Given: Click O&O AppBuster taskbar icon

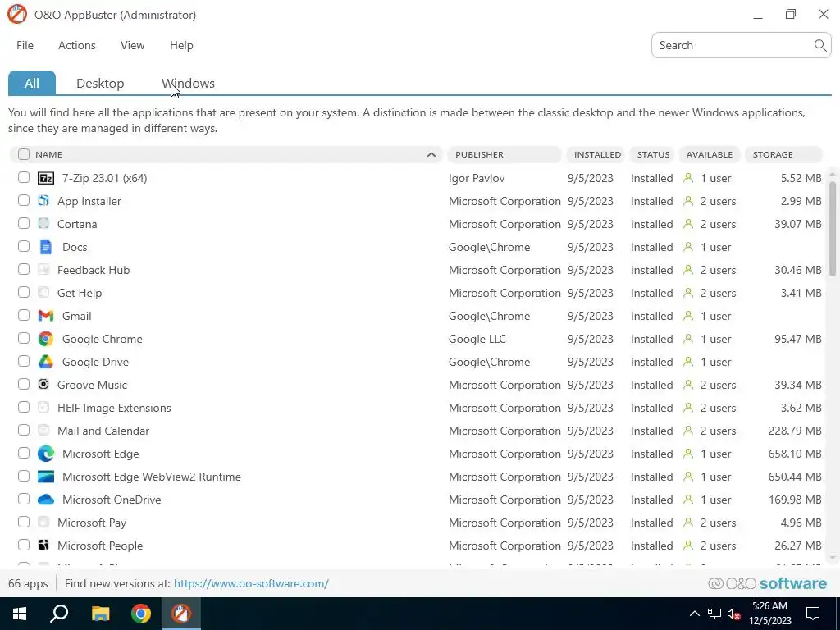Looking at the screenshot, I should (x=181, y=614).
